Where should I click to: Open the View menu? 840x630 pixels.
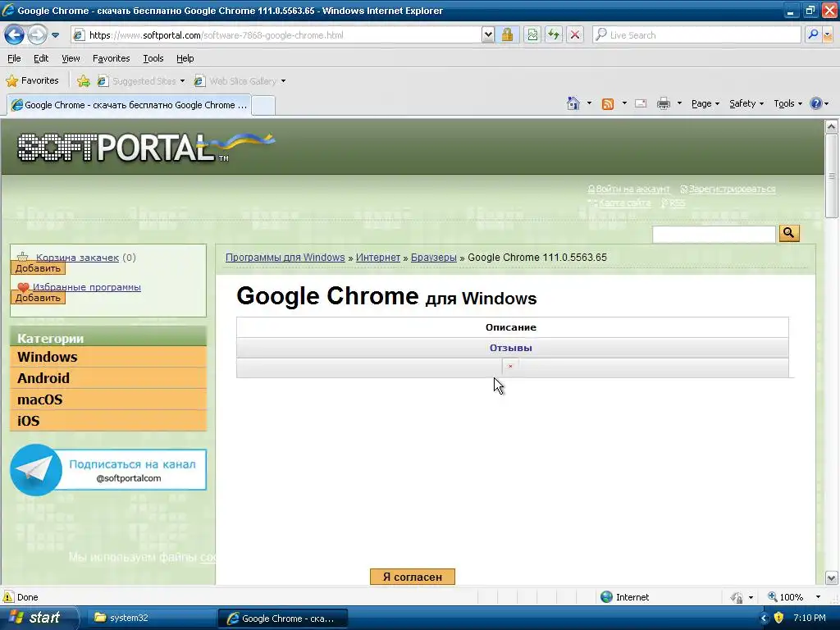tap(71, 58)
